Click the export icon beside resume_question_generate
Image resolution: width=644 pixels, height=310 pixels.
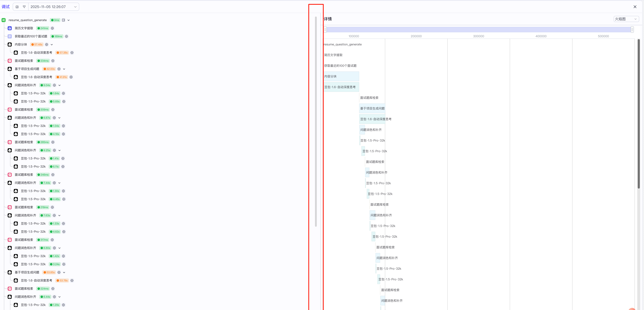[64, 20]
